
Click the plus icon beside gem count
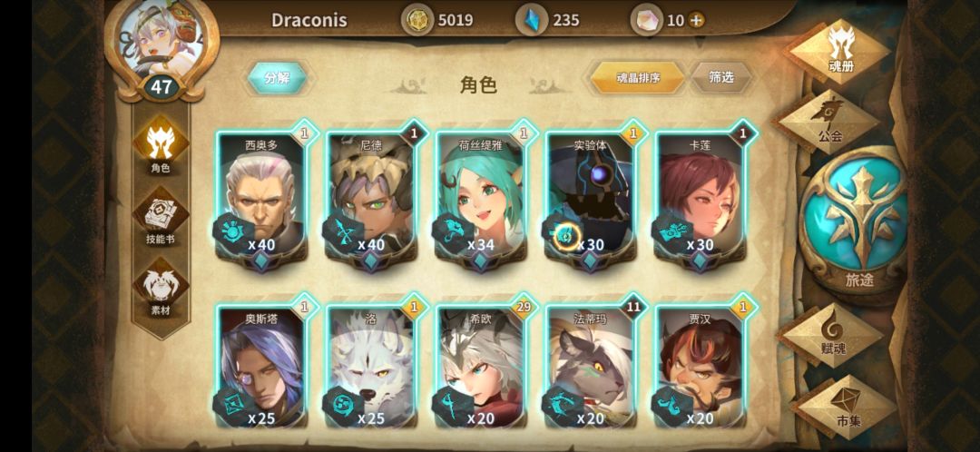tap(696, 20)
